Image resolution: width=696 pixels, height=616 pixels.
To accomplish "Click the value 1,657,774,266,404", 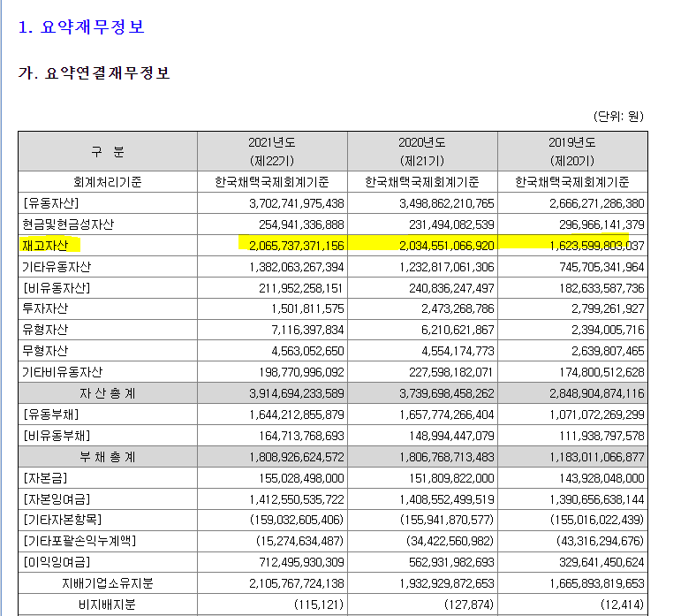I will point(447,414).
